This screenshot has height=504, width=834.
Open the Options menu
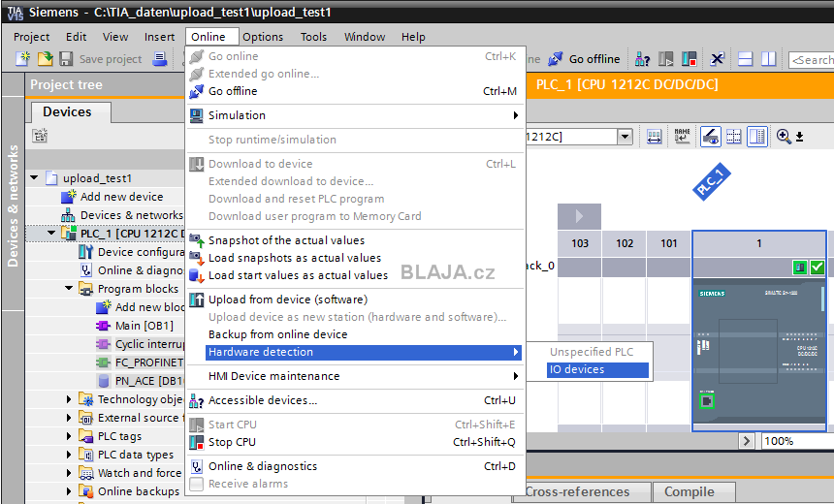coord(263,37)
